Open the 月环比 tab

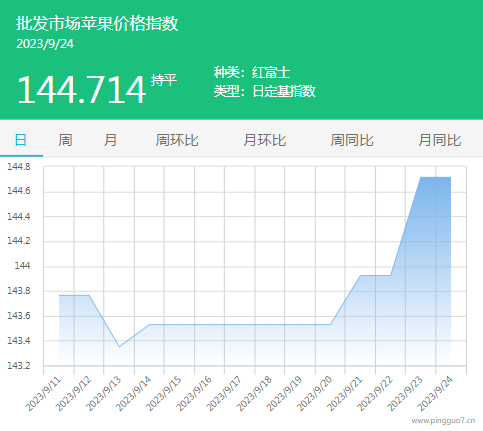(265, 140)
